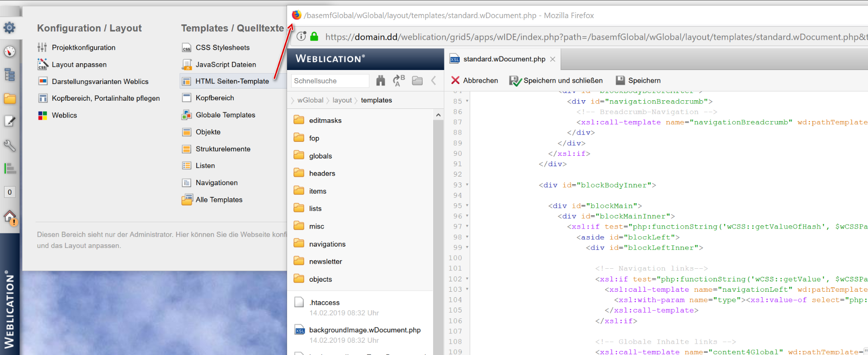The height and width of the screenshot is (355, 868).
Task: Click the layout breadcrumb
Action: pyautogui.click(x=342, y=100)
